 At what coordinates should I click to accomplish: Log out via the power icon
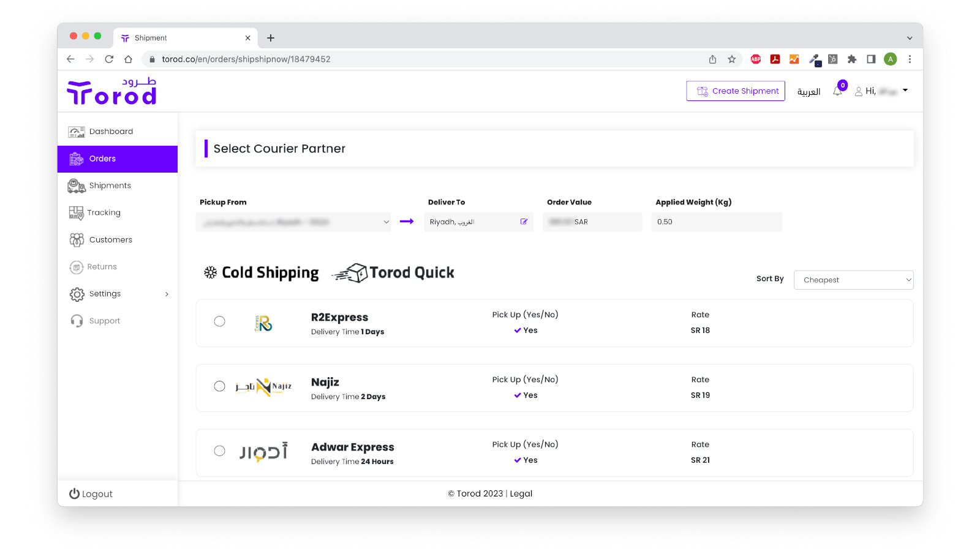(74, 493)
